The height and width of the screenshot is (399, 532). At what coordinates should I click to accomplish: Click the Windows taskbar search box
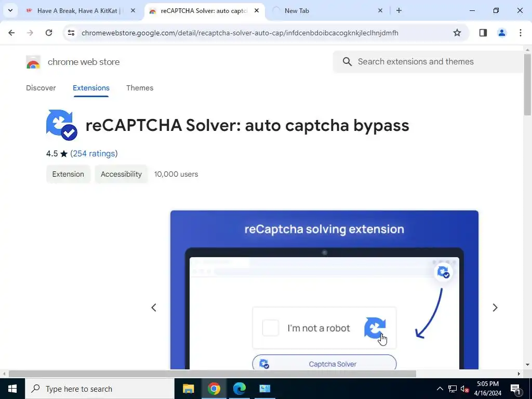(99, 389)
